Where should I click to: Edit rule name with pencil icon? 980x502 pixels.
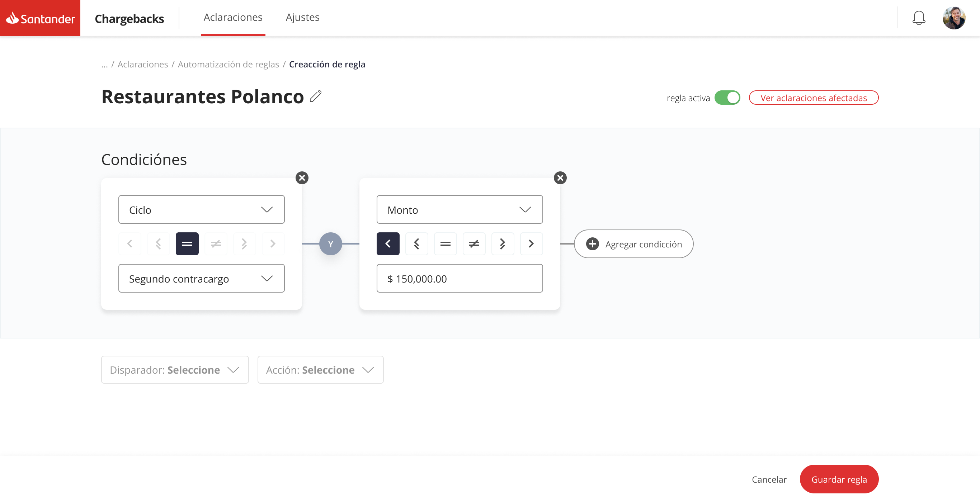pos(315,96)
